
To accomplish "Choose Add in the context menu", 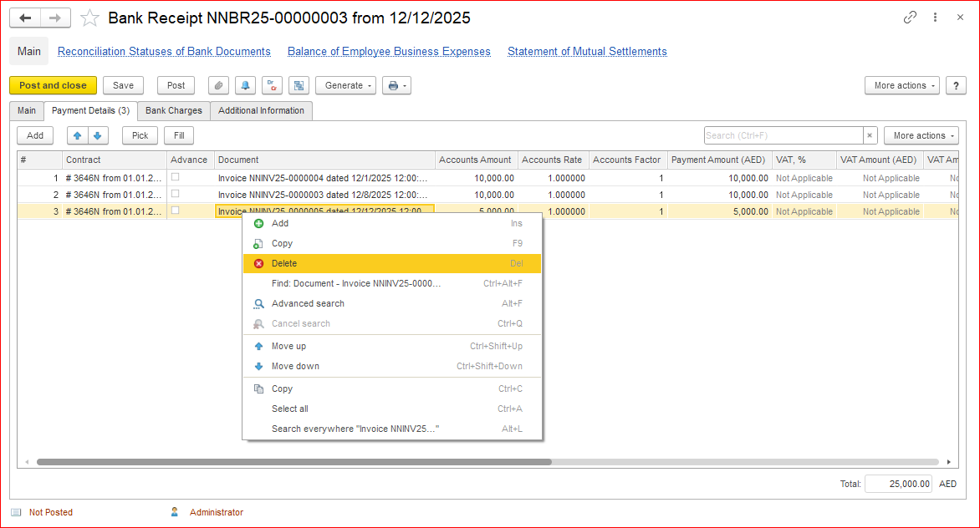I will coord(392,223).
